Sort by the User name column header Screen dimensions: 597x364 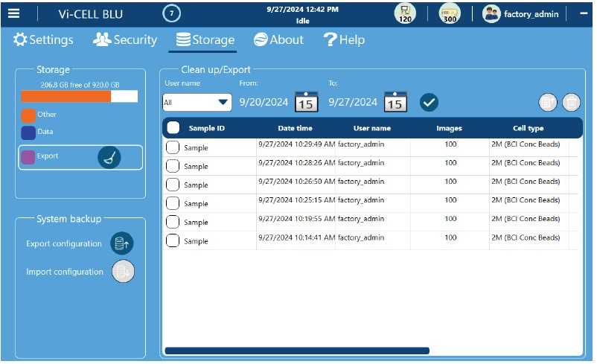click(372, 128)
